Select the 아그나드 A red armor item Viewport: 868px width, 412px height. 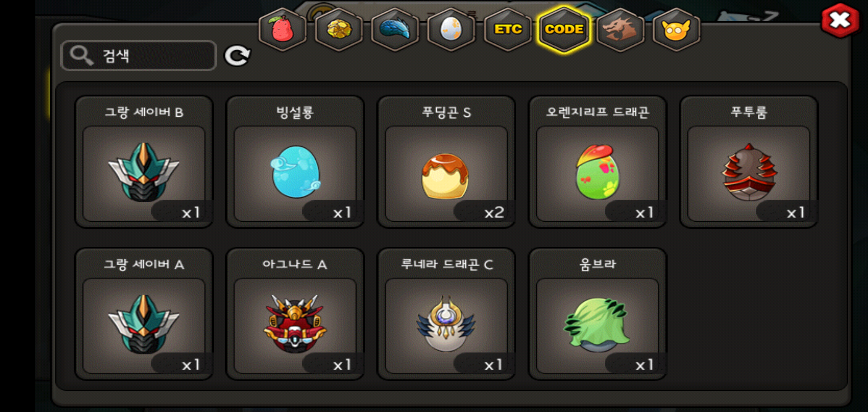pyautogui.click(x=295, y=314)
